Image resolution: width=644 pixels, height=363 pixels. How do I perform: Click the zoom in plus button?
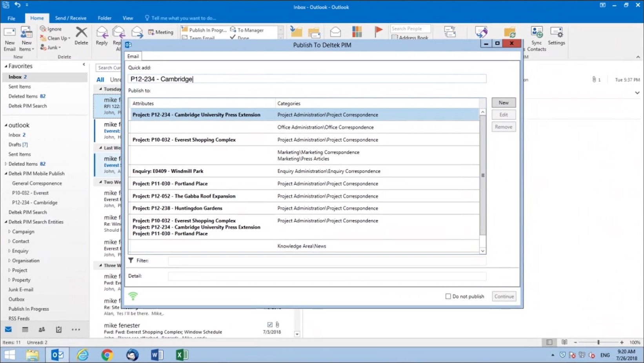pos(622,342)
